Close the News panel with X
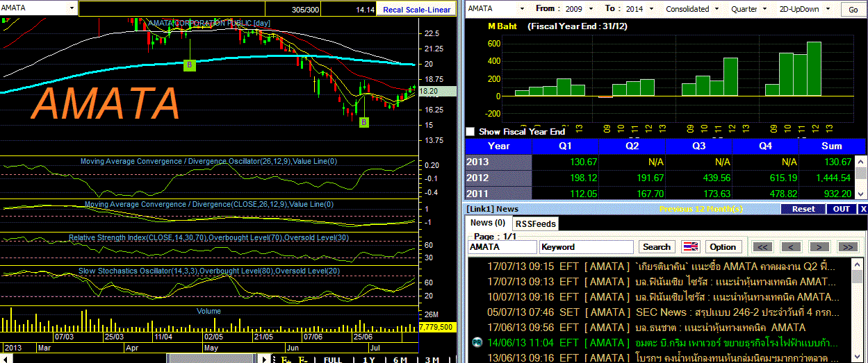 (862, 209)
